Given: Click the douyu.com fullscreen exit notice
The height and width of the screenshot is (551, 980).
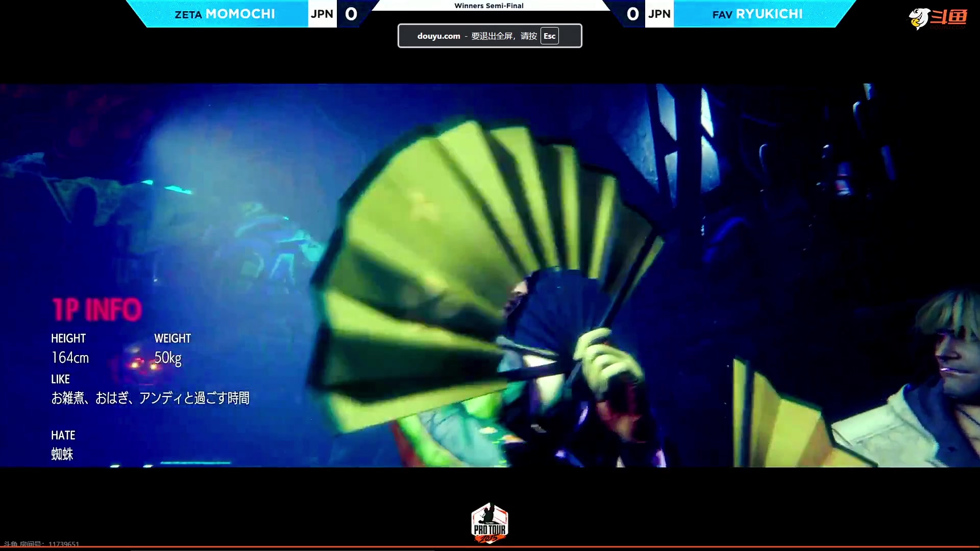Looking at the screenshot, I should [x=489, y=36].
